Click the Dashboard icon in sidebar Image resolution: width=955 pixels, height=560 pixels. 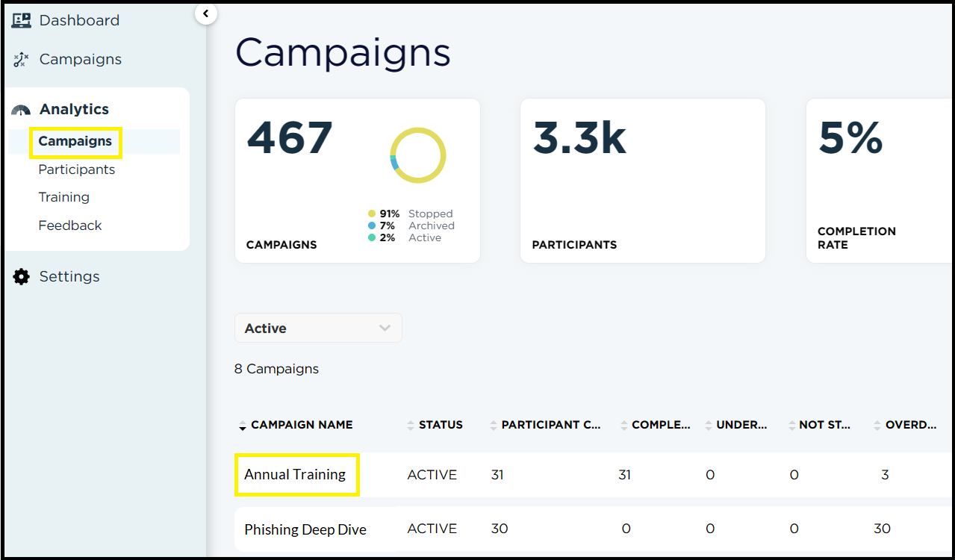point(21,21)
